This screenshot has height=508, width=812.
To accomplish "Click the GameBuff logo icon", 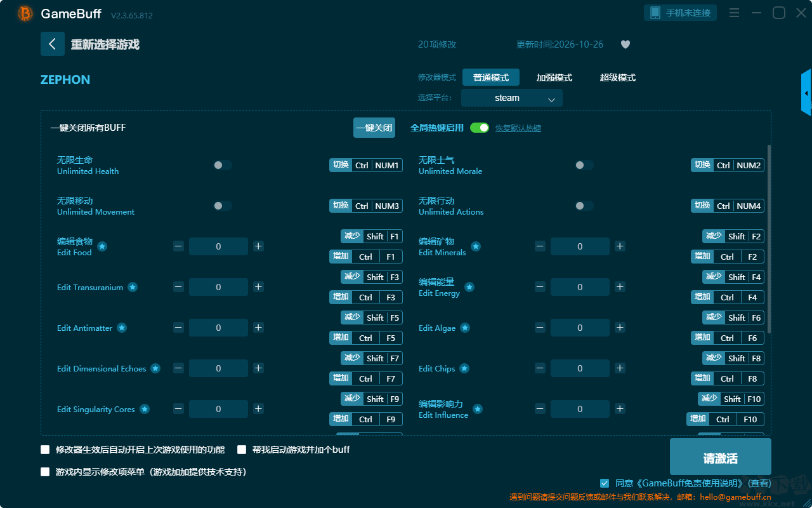I will 25,13.
